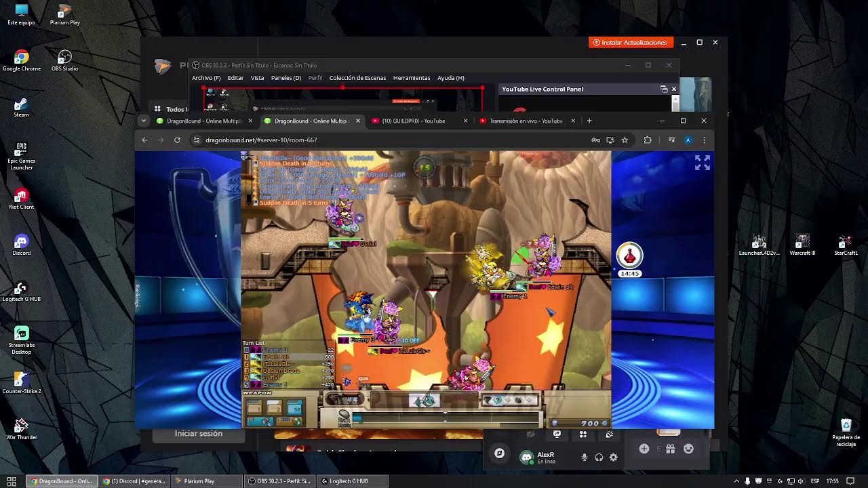The height and width of the screenshot is (488, 868).
Task: Select weapon slot 2 in game
Action: (x=274, y=408)
